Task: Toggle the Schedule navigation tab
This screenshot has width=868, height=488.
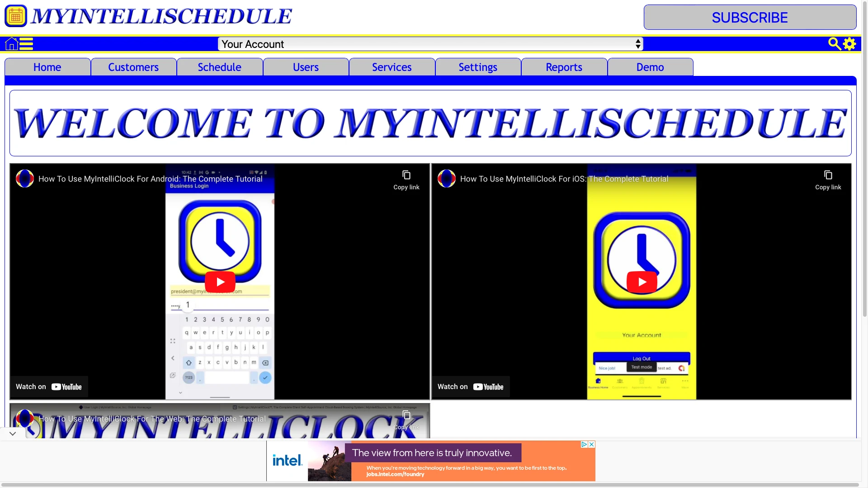Action: coord(219,67)
